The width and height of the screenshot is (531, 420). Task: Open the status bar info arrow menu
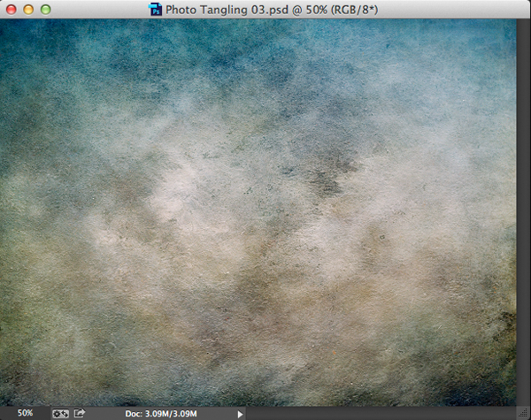click(240, 414)
